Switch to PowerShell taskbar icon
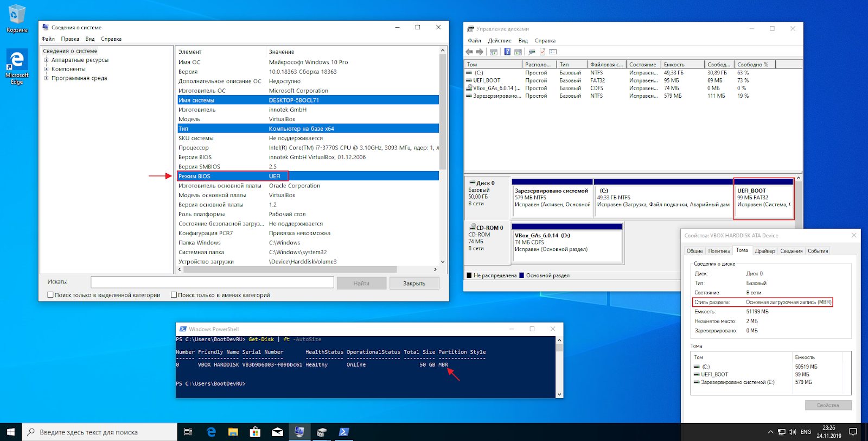 tap(344, 432)
